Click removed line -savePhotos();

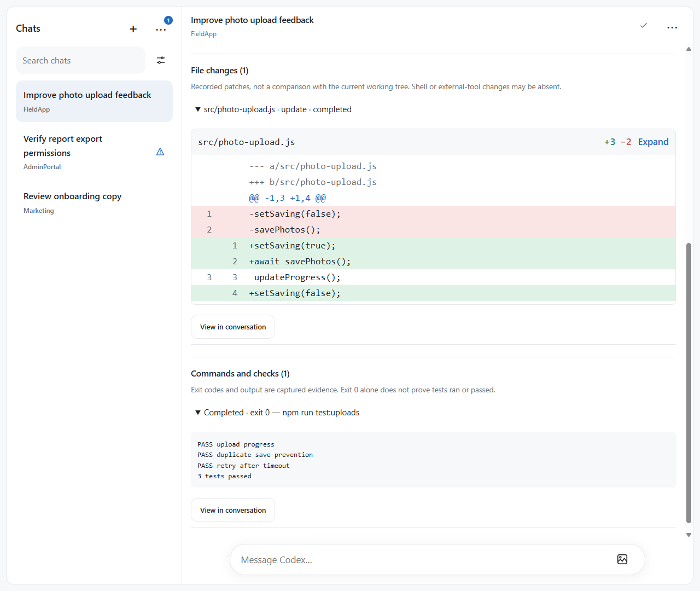coord(433,230)
